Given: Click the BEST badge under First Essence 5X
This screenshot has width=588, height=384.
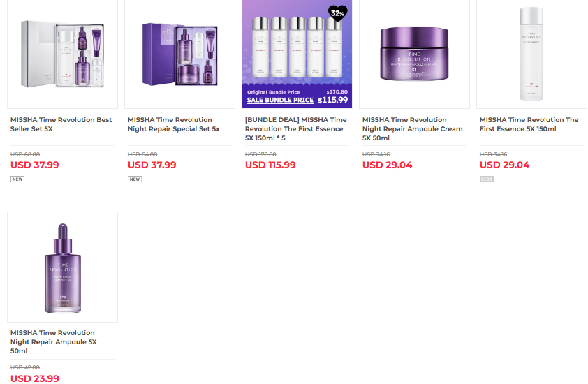Looking at the screenshot, I should [x=487, y=179].
